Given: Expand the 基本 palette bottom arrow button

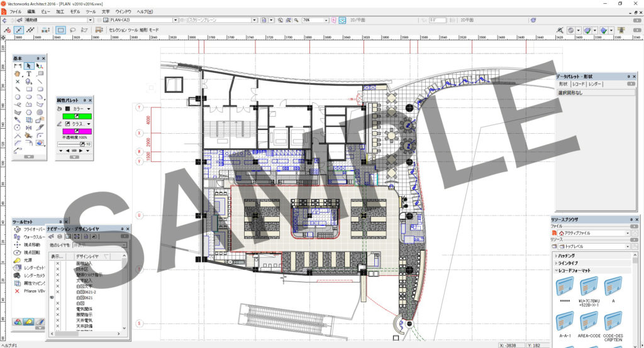Looking at the screenshot, I should pyautogui.click(x=29, y=157).
